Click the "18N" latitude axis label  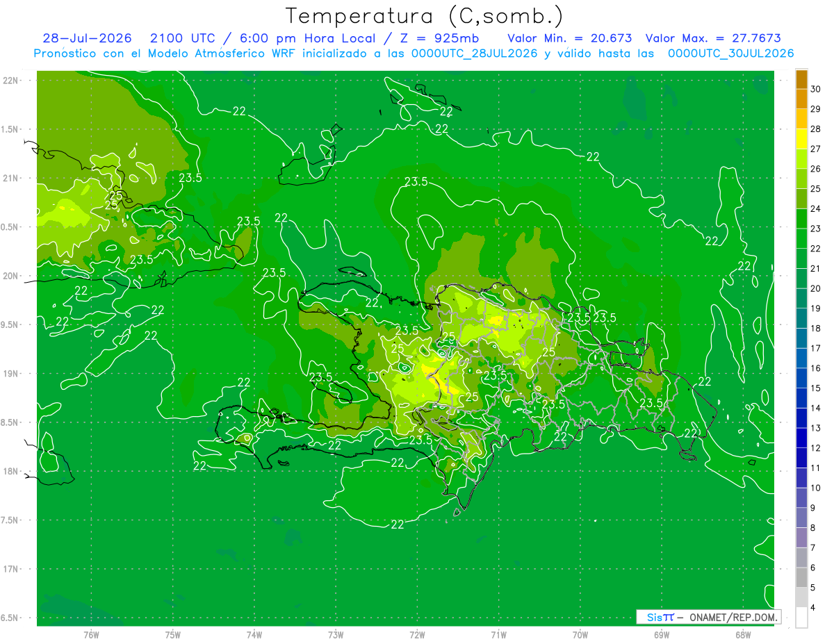[x=11, y=472]
